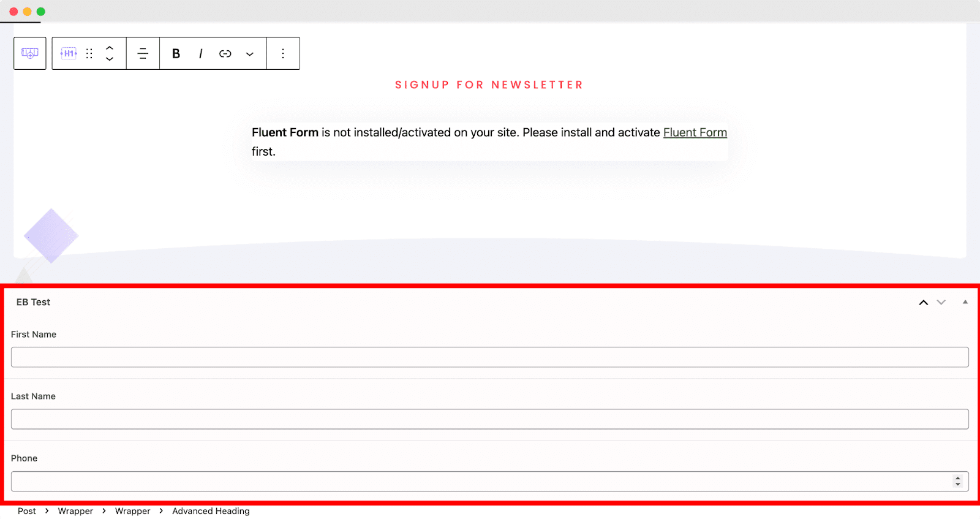Click the EB Test panel title
This screenshot has height=519, width=980.
click(x=33, y=302)
